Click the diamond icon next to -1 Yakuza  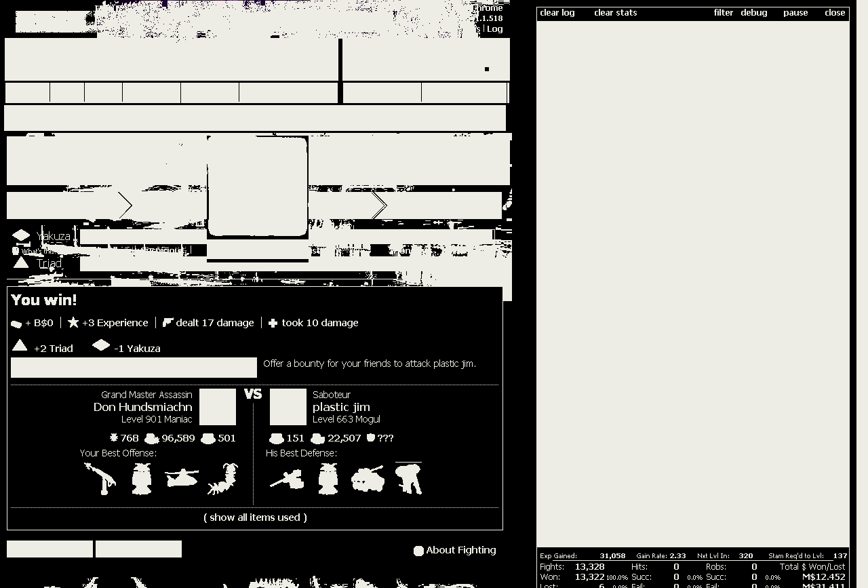[x=101, y=345]
